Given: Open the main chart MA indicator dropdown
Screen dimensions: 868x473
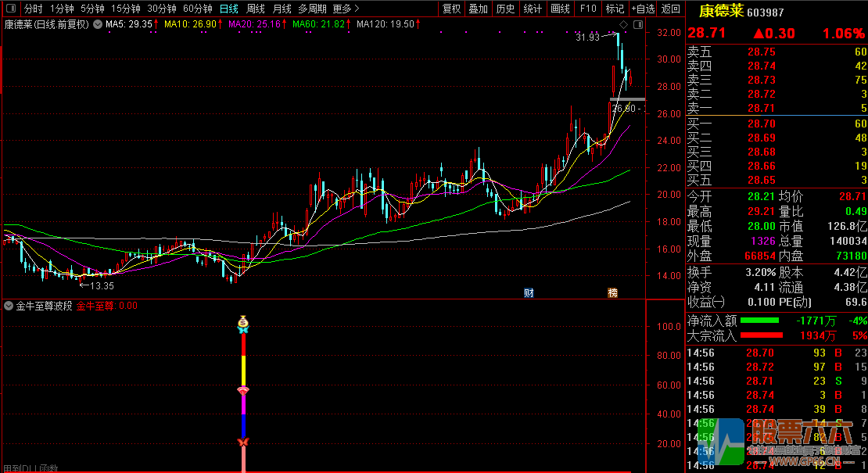Looking at the screenshot, I should pos(97,24).
